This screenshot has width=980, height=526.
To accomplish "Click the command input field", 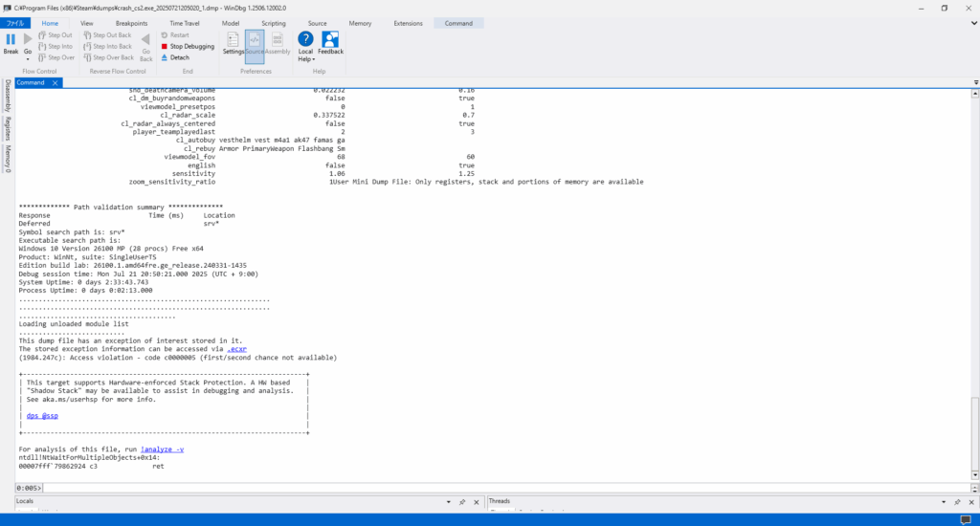I will click(506, 488).
